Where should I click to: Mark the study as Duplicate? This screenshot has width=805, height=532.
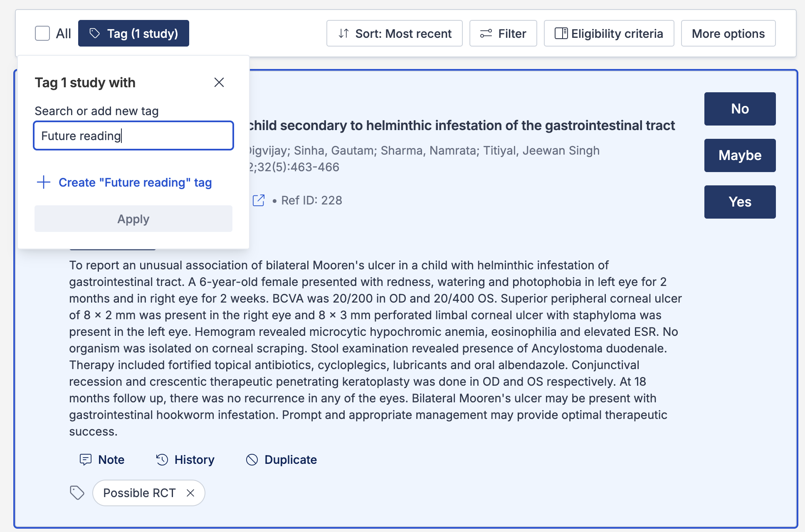click(282, 460)
